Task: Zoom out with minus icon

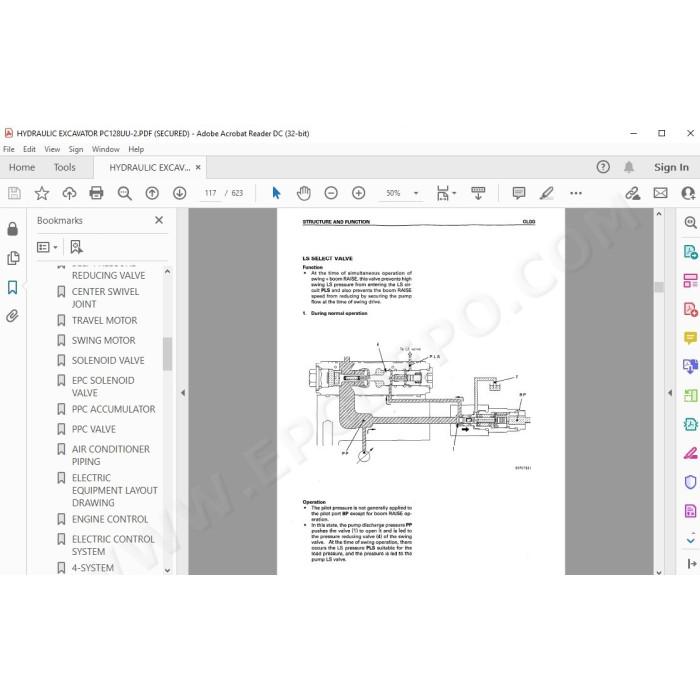Action: (x=331, y=193)
